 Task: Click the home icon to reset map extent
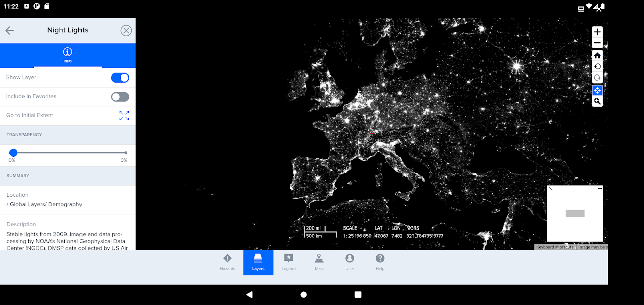tap(597, 55)
